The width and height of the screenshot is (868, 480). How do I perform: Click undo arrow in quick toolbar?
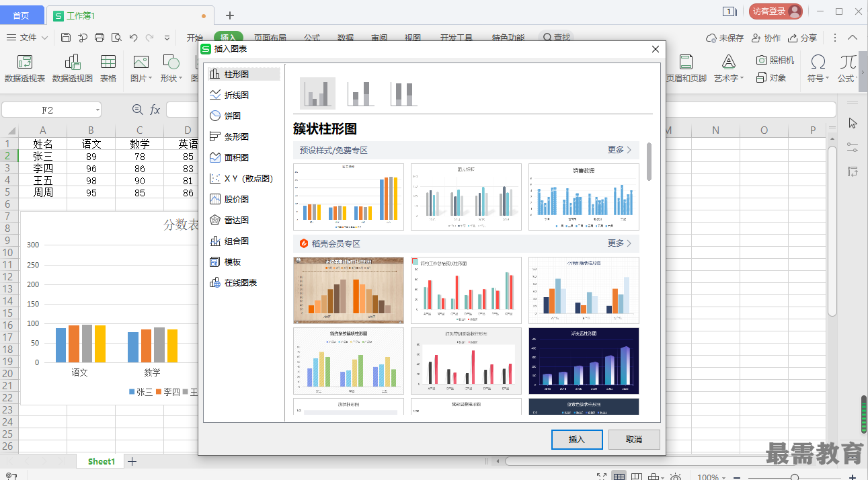coord(133,38)
